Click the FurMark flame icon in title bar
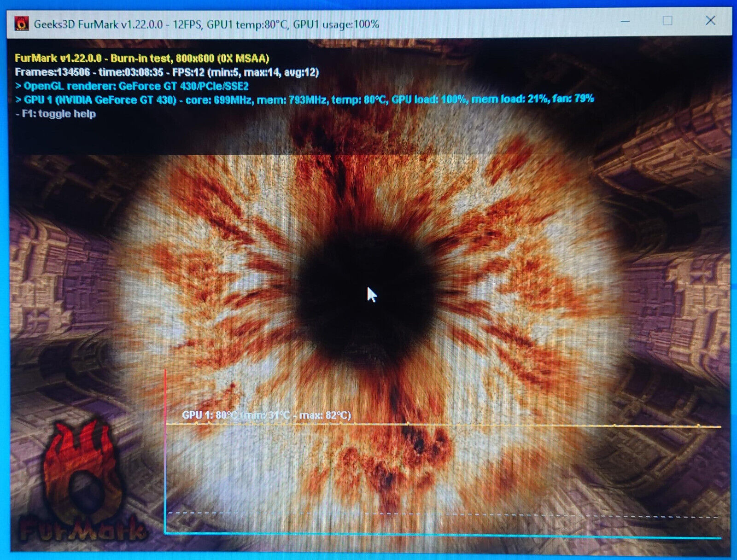737x560 pixels. click(x=21, y=23)
